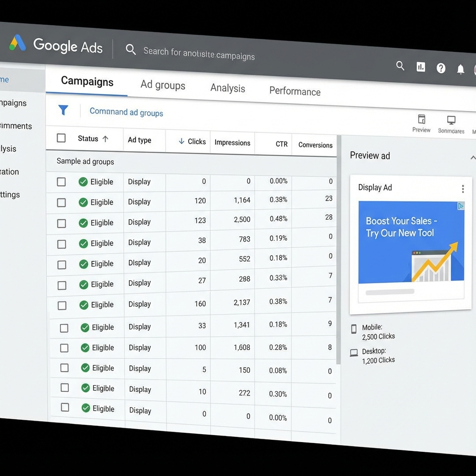476x476 pixels.
Task: Open the filter funnel icon above the table
Action: pyautogui.click(x=64, y=111)
